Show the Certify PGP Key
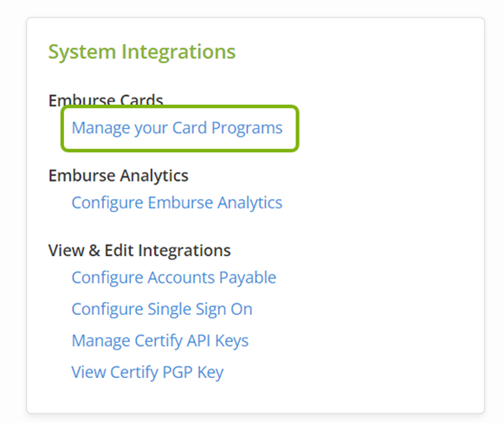The height and width of the screenshot is (423, 504). point(147,372)
